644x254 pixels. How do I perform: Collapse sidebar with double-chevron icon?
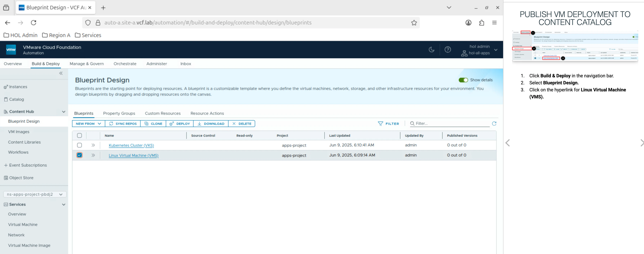[x=61, y=73]
